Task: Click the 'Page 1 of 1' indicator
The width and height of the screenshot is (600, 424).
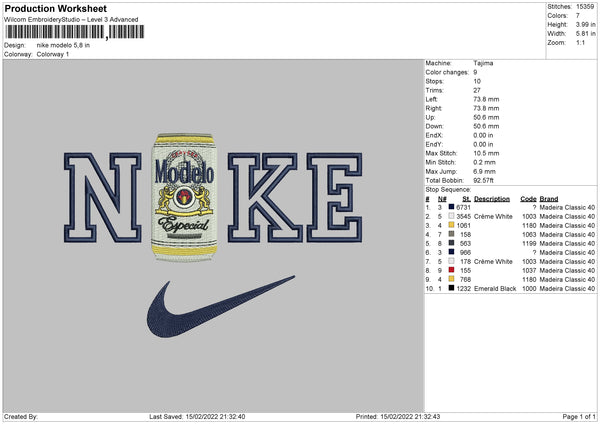Action: [579, 417]
